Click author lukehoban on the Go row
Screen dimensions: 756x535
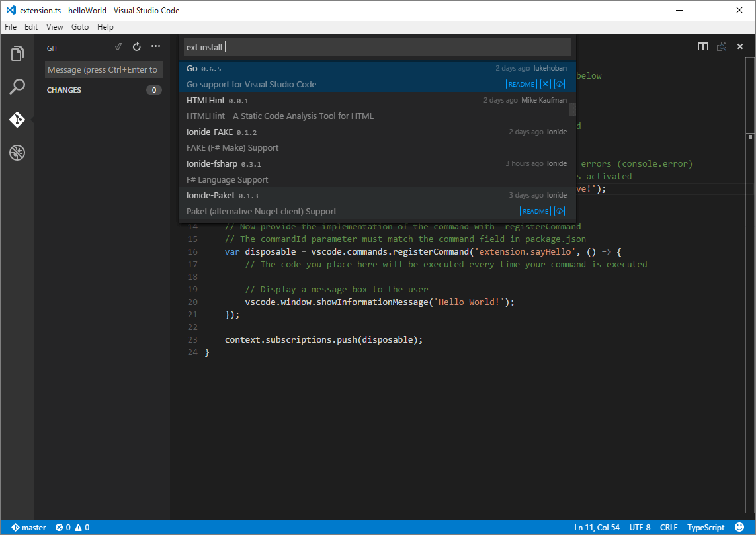550,68
